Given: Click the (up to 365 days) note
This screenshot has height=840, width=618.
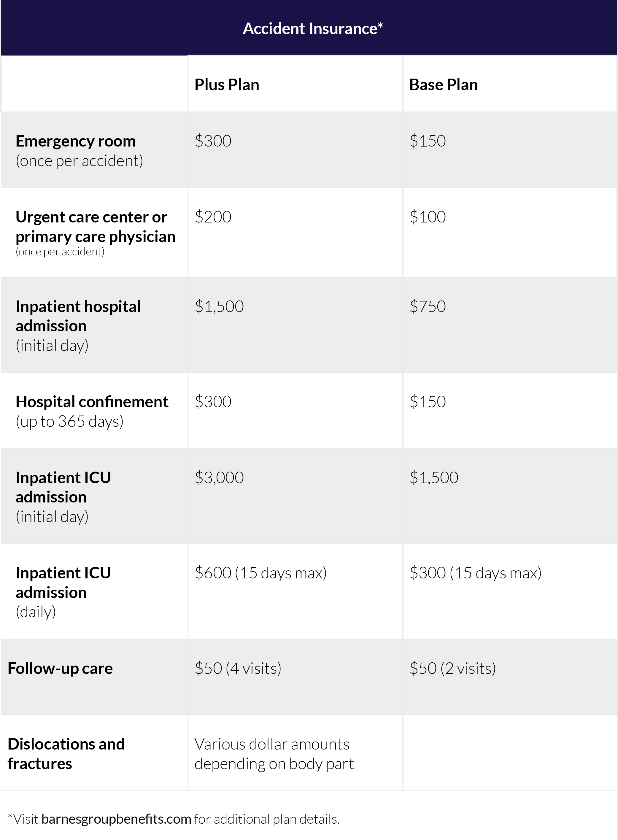Looking at the screenshot, I should 70,421.
